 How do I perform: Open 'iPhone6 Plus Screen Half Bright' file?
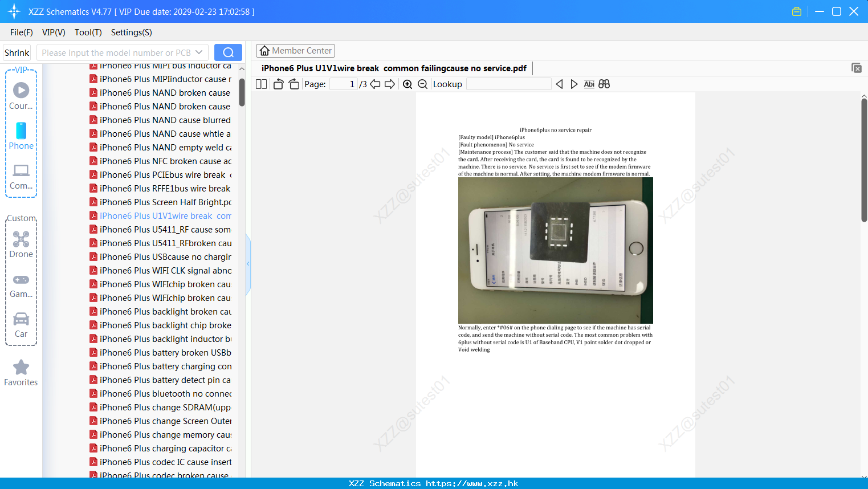[x=161, y=202]
